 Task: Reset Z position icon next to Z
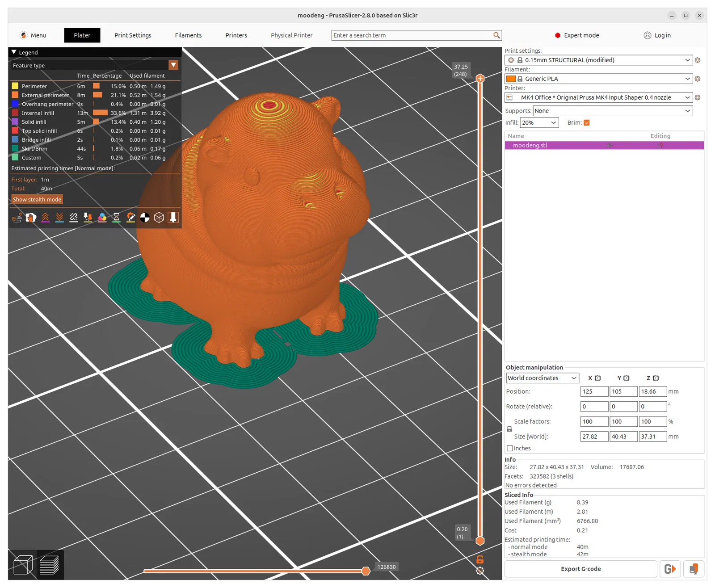656,378
